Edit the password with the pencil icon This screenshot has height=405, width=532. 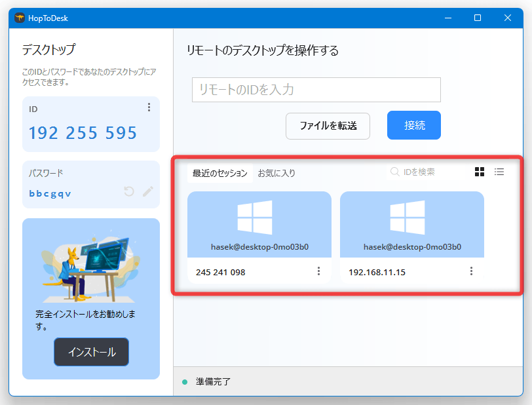(148, 191)
